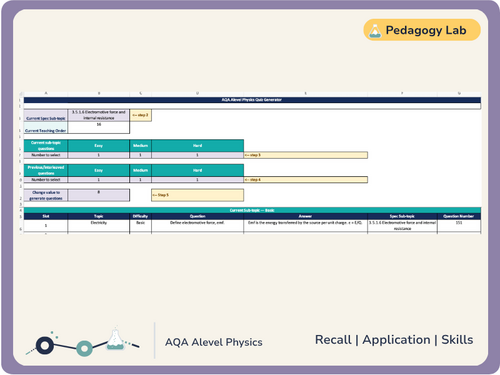Click the Spec Sub-topic column header
Viewport: 500px width, 375px height.
pyautogui.click(x=402, y=216)
